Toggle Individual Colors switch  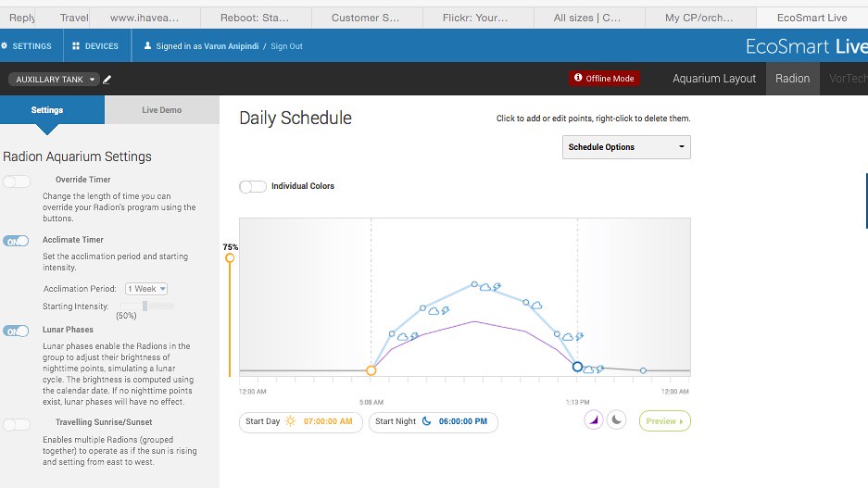(x=253, y=186)
